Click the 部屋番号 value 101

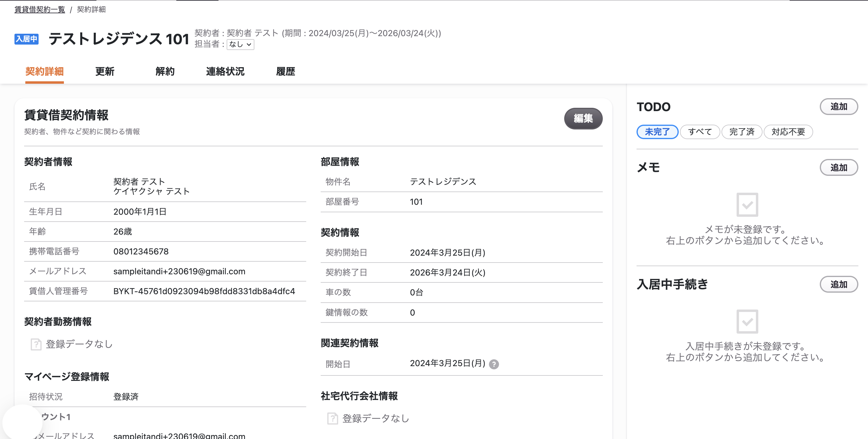click(x=416, y=202)
